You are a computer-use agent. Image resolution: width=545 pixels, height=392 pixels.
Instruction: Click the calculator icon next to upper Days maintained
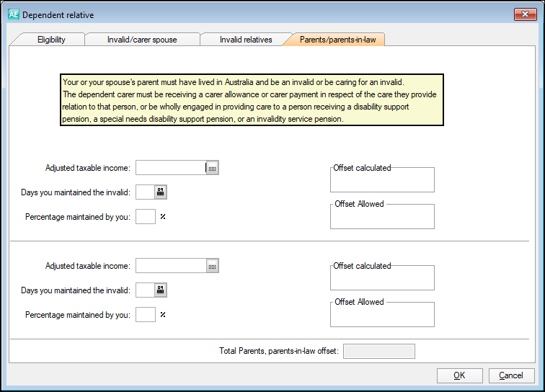pos(161,192)
